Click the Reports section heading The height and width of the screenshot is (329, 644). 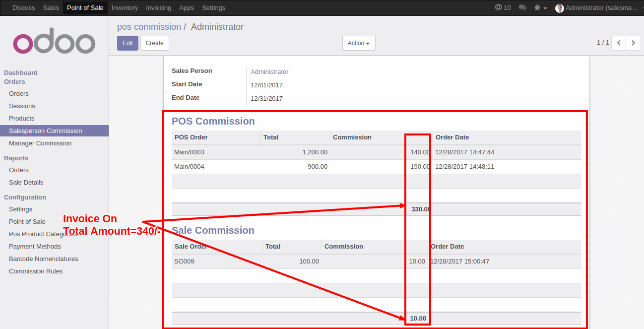tap(16, 158)
